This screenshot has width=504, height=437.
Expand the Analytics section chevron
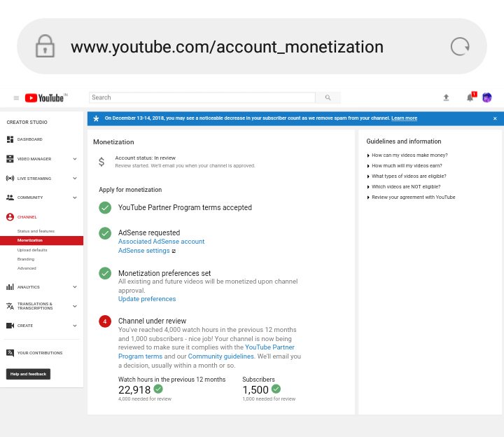point(75,287)
